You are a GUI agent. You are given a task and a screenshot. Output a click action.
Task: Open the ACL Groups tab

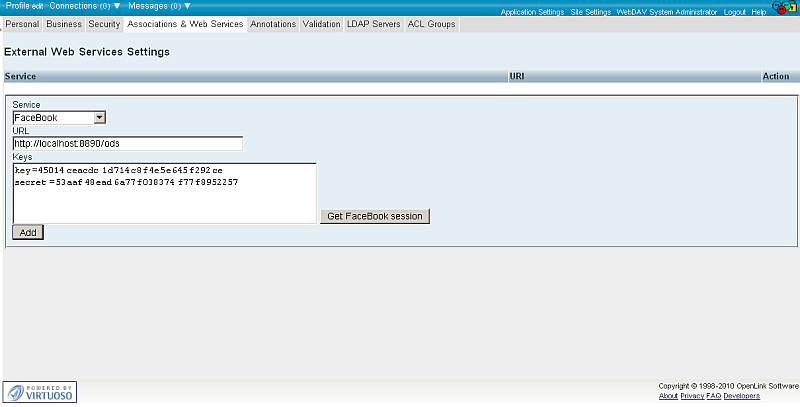(432, 24)
